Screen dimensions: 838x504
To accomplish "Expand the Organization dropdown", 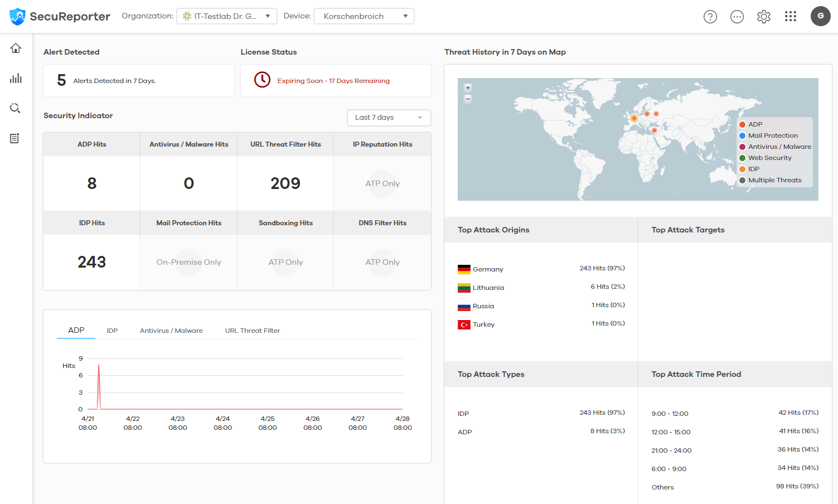I will point(226,16).
